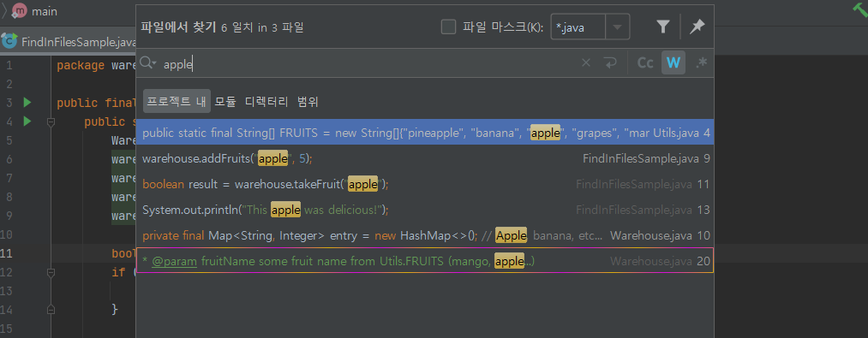This screenshot has width=868, height=338.
Task: Click the new line return arrow icon
Action: (610, 63)
